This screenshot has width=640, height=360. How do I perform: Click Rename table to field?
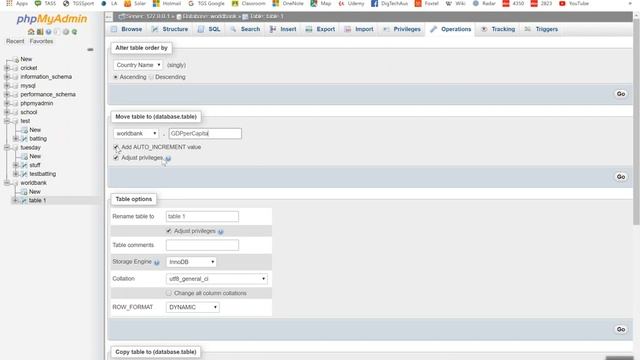pyautogui.click(x=202, y=216)
